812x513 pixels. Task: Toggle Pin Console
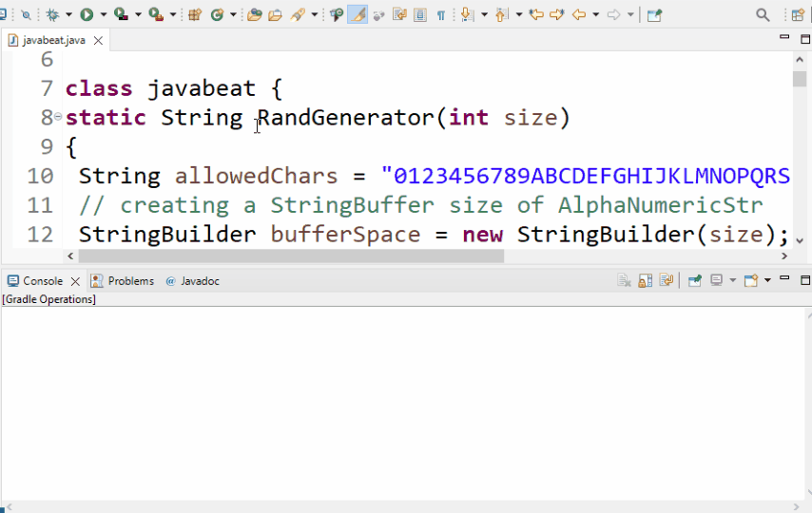pyautogui.click(x=694, y=281)
